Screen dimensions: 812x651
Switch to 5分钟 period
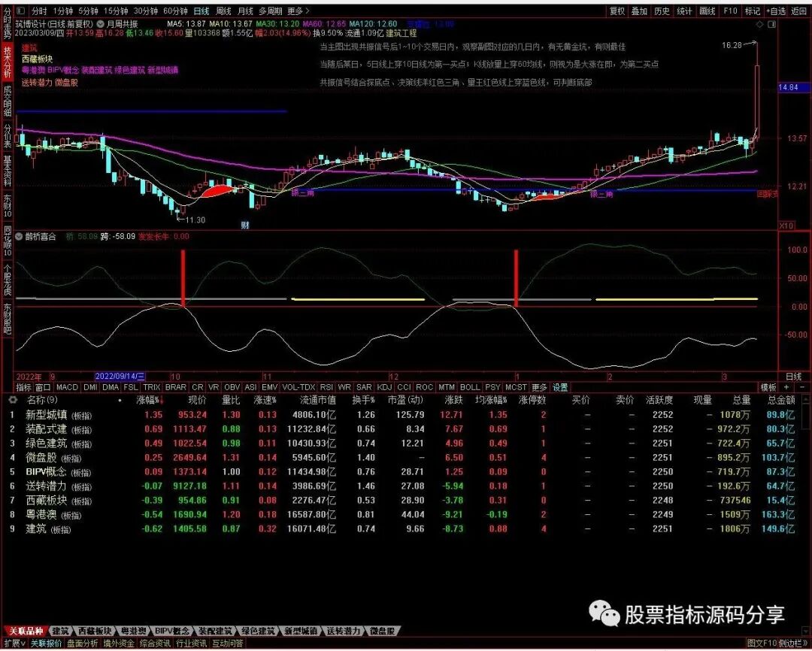pyautogui.click(x=88, y=11)
